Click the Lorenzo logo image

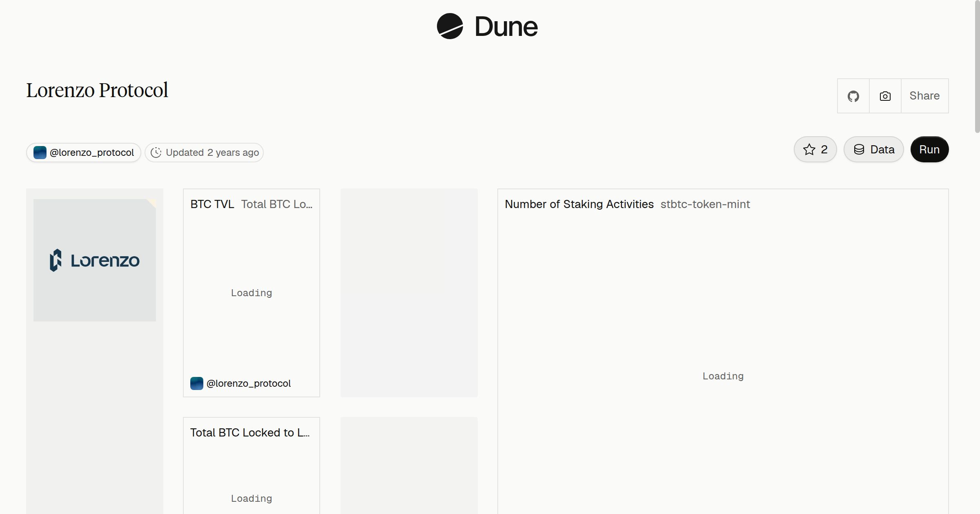coord(95,260)
